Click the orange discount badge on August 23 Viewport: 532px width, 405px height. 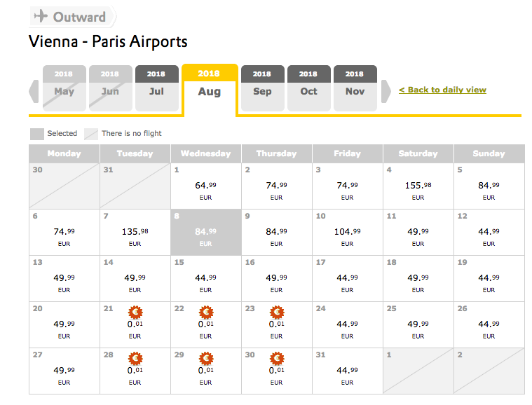[x=277, y=313]
